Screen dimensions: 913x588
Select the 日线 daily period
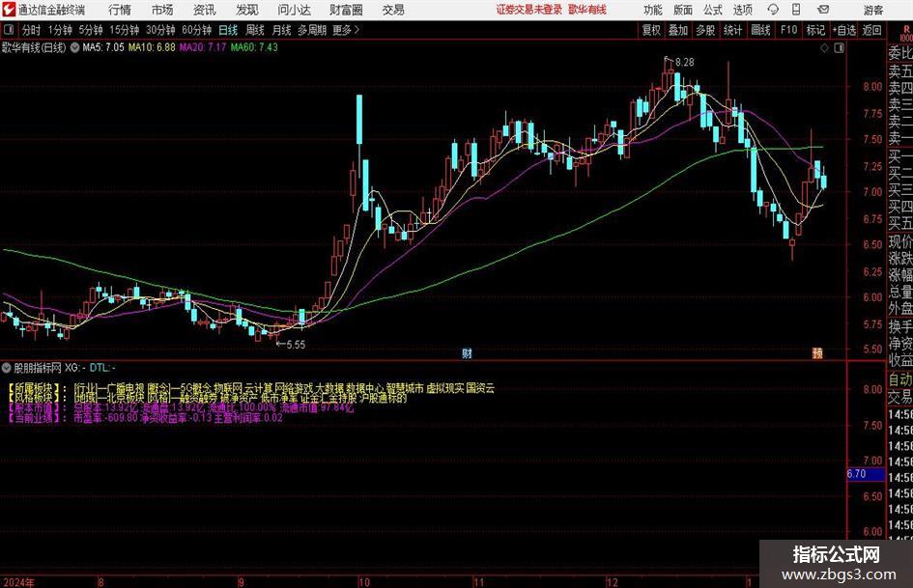[x=228, y=30]
